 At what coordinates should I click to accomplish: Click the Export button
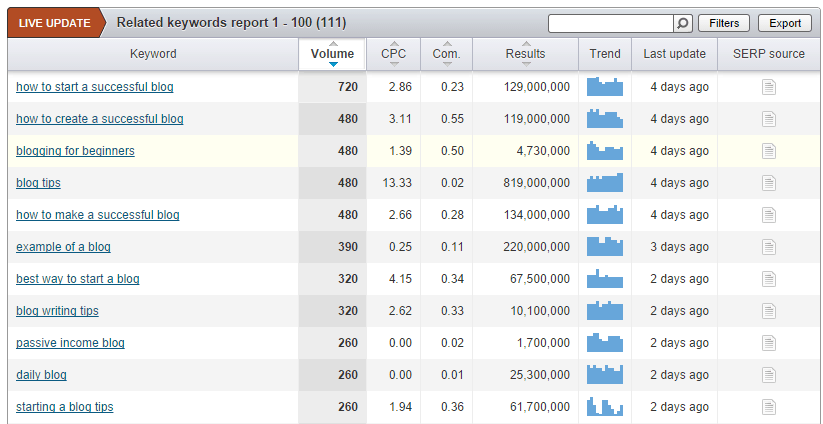[x=785, y=24]
